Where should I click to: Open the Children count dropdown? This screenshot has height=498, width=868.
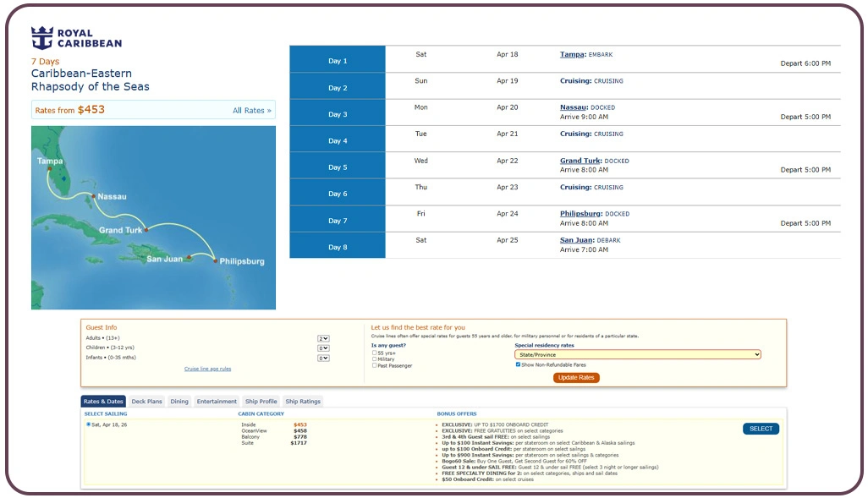pyautogui.click(x=322, y=348)
